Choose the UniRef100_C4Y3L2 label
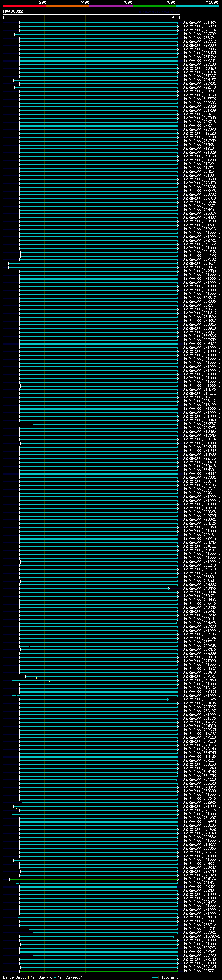Screen dimensions: 222x980 click(199, 489)
